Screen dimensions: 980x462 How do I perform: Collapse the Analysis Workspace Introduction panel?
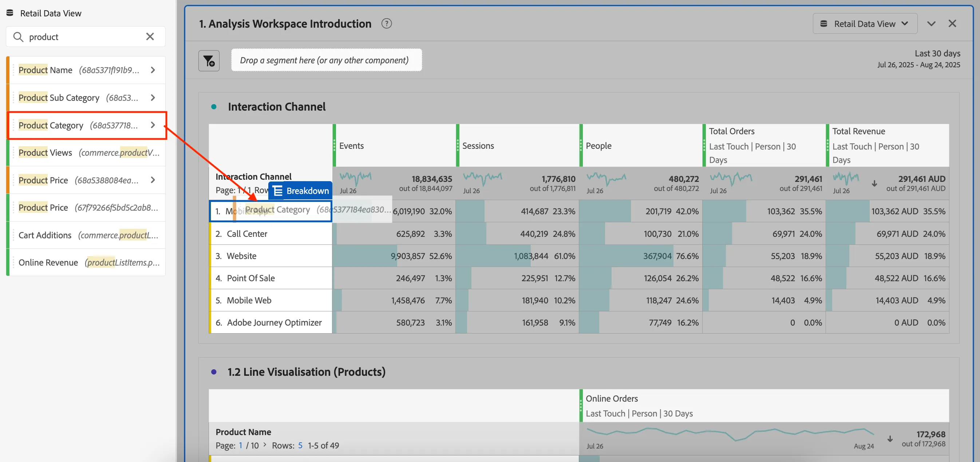(931, 24)
